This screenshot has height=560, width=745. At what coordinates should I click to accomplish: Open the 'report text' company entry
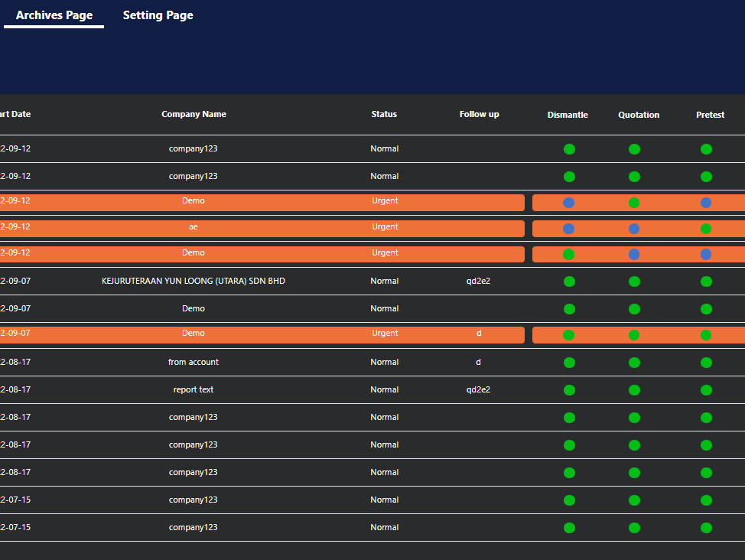194,390
